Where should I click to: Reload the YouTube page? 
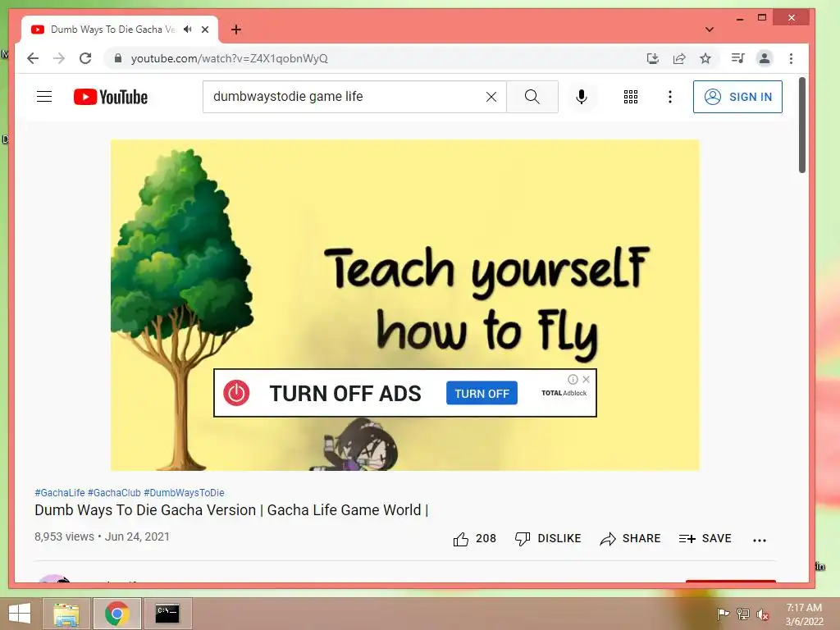coord(85,58)
